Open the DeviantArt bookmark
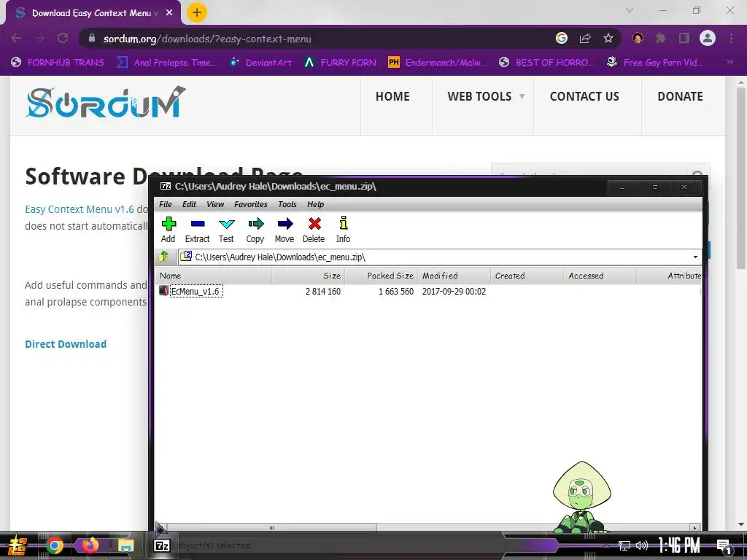The height and width of the screenshot is (560, 747). point(261,63)
